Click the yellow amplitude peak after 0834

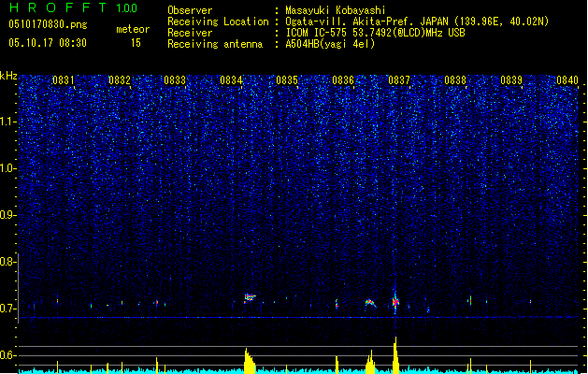click(249, 361)
